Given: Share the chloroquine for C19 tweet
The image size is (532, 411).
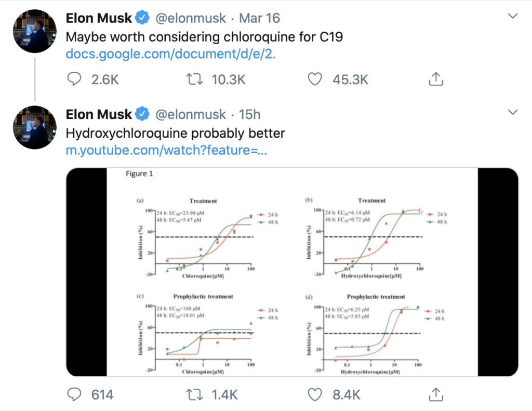Looking at the screenshot, I should 435,79.
